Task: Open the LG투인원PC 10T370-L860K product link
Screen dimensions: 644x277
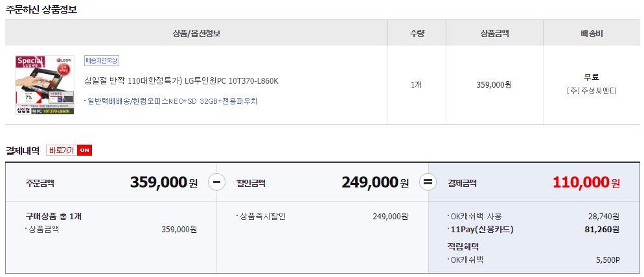Action: pyautogui.click(x=181, y=81)
